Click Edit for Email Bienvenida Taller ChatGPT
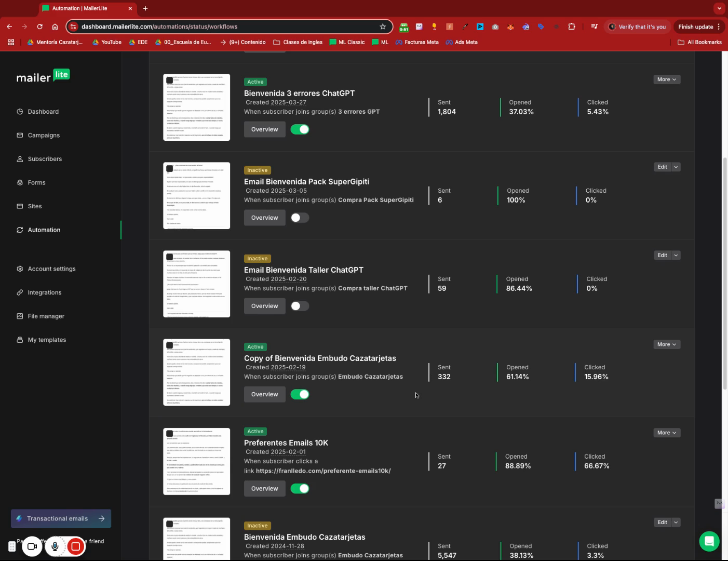This screenshot has height=561, width=728. tap(662, 255)
